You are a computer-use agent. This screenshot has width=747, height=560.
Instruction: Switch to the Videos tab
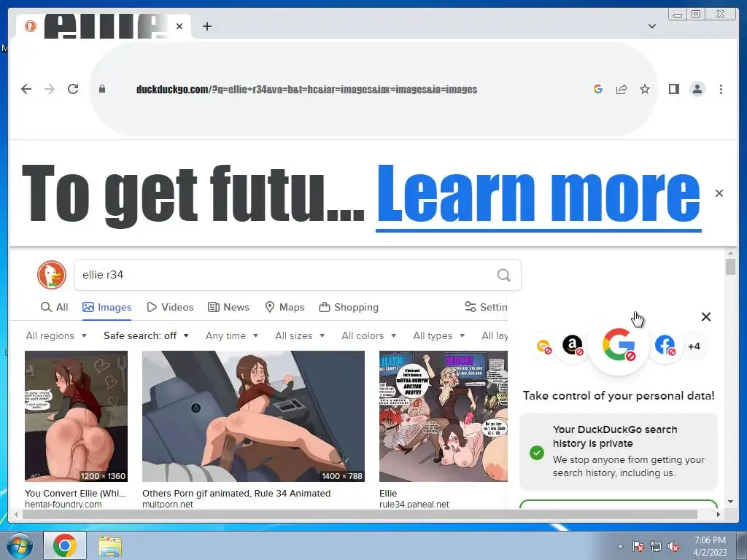click(170, 307)
